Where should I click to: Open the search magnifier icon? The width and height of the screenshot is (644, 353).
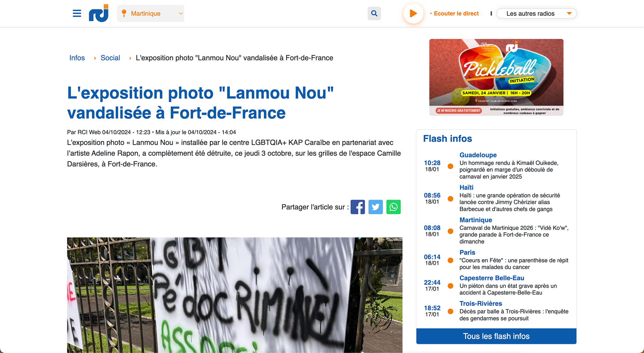(374, 13)
